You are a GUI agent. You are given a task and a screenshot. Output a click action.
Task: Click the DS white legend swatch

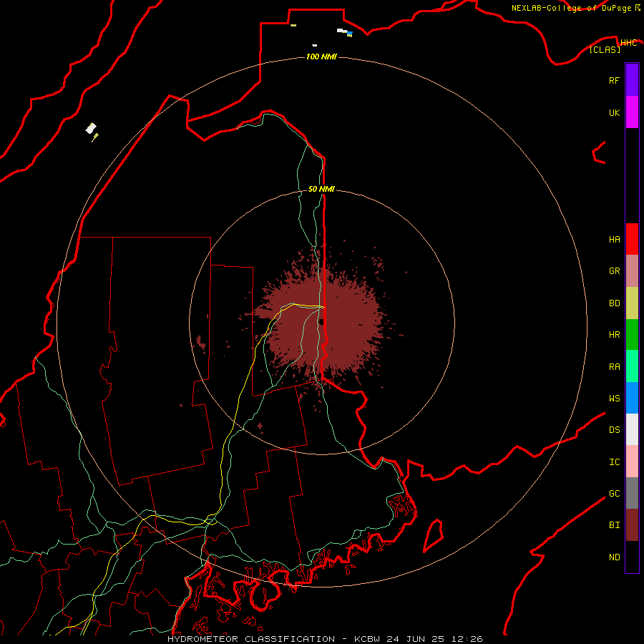632,429
